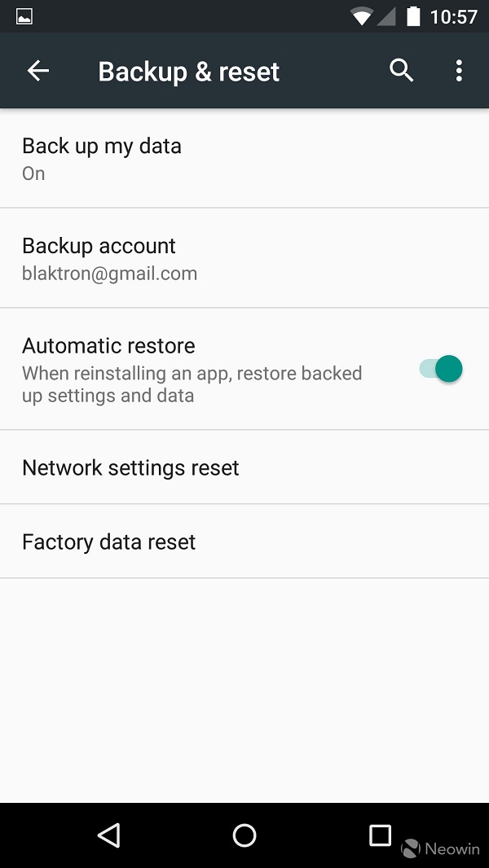This screenshot has width=489, height=868.
Task: Disable the Automatic restore switch
Action: 441,369
